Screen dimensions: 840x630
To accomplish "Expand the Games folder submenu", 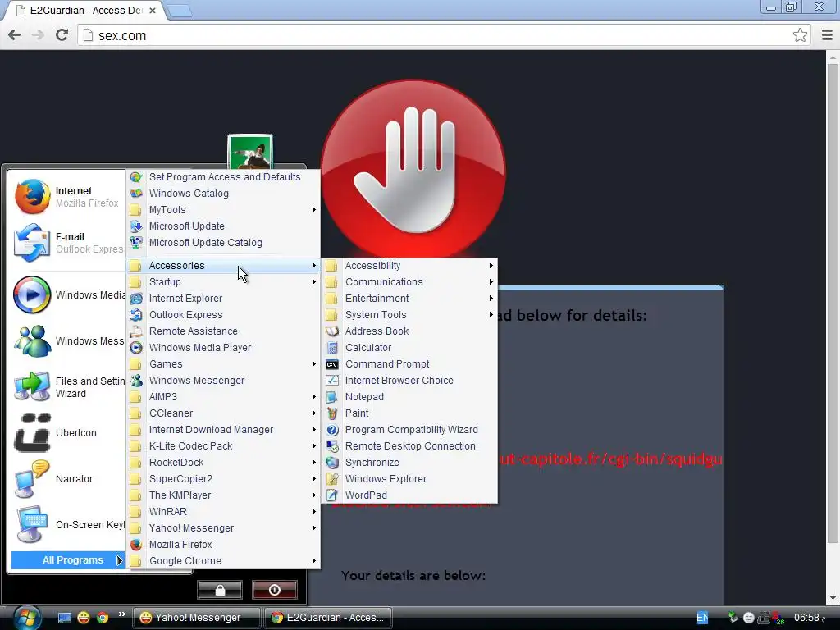I will [x=223, y=364].
